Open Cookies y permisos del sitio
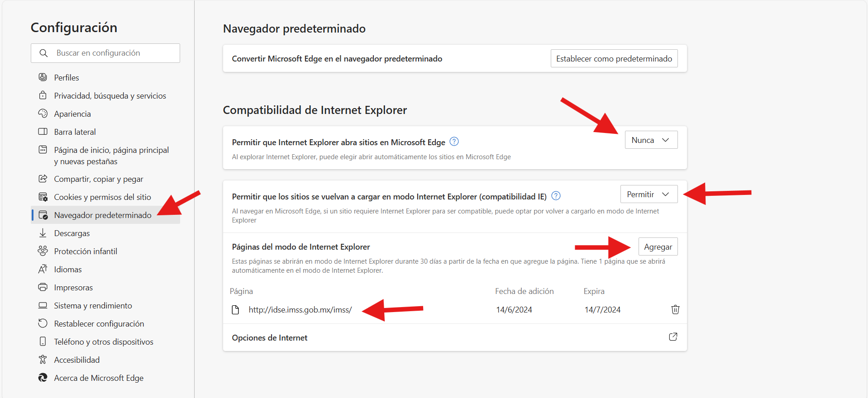Screen dimensions: 868x398 pyautogui.click(x=105, y=197)
